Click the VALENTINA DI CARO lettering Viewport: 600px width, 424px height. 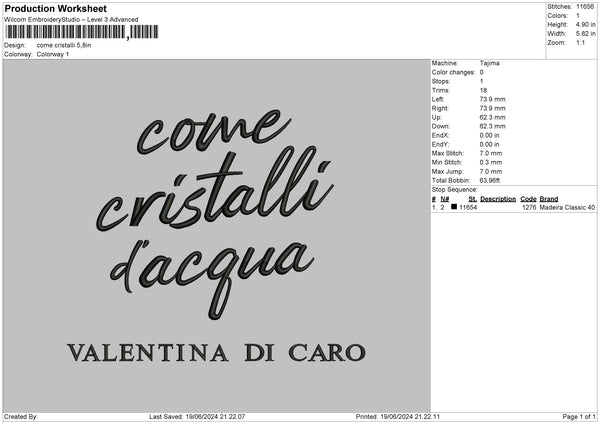(217, 353)
